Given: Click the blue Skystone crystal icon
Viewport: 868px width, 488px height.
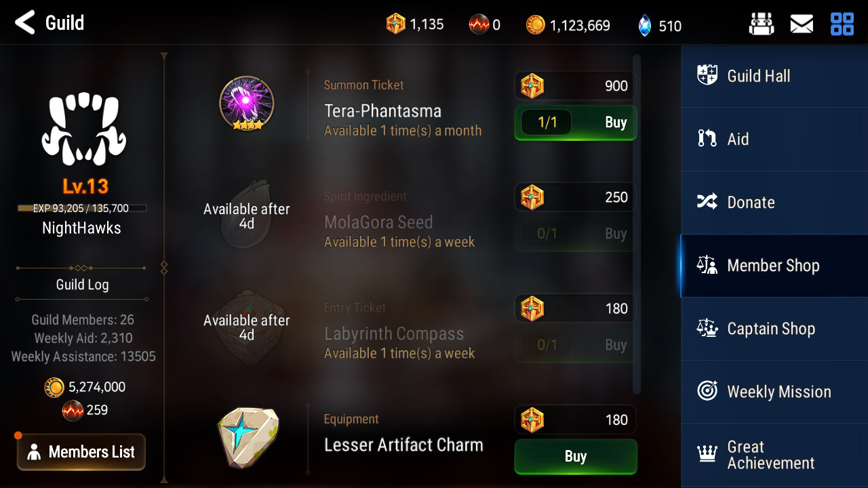Looking at the screenshot, I should 644,26.
